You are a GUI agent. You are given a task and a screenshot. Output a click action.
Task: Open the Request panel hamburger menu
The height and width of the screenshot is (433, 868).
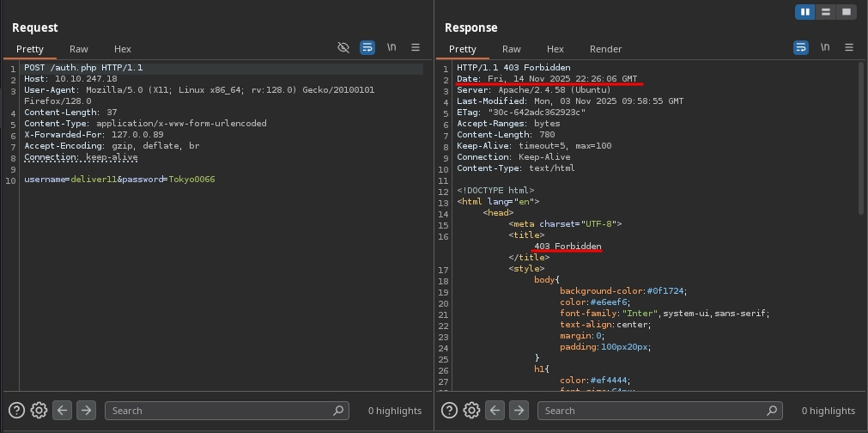click(x=416, y=48)
